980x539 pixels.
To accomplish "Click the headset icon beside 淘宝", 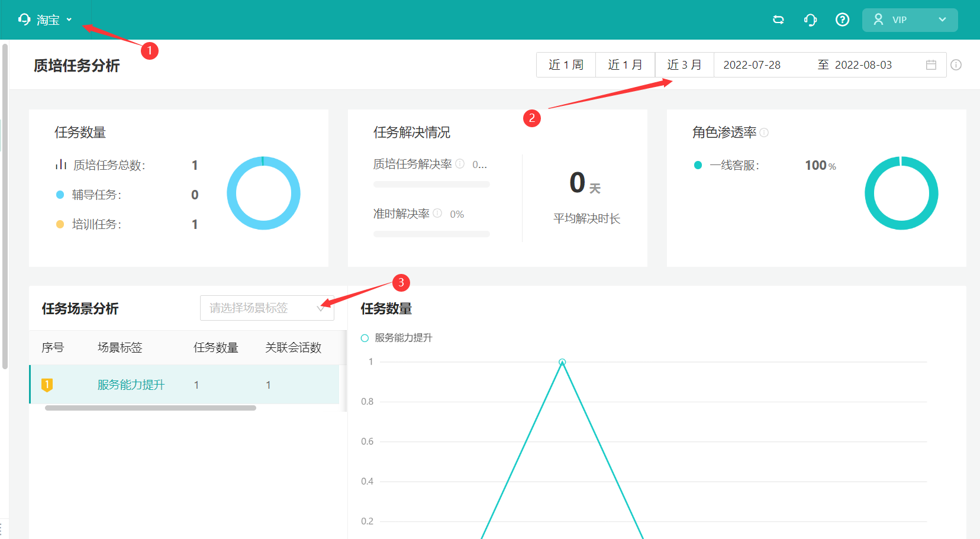I will (x=24, y=20).
